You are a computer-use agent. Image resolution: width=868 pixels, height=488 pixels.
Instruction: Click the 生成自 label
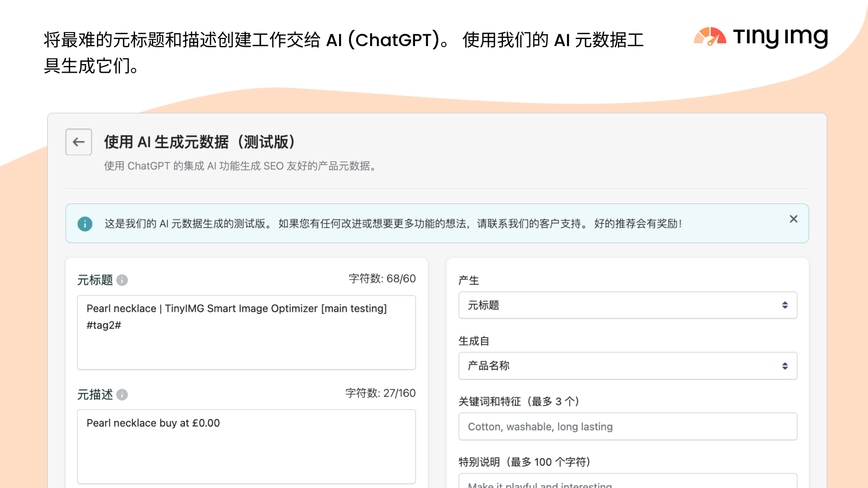(x=474, y=341)
